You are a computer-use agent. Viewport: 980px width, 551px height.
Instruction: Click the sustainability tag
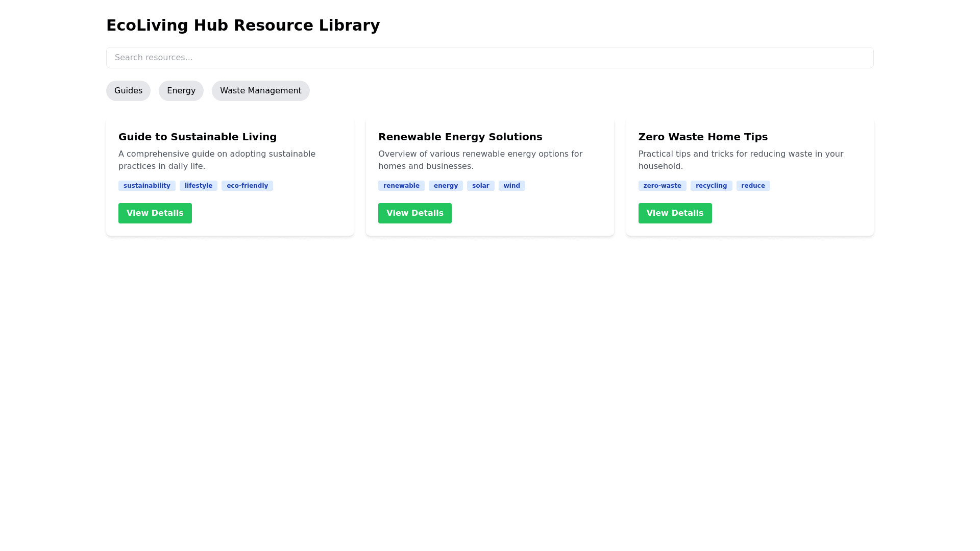click(146, 186)
